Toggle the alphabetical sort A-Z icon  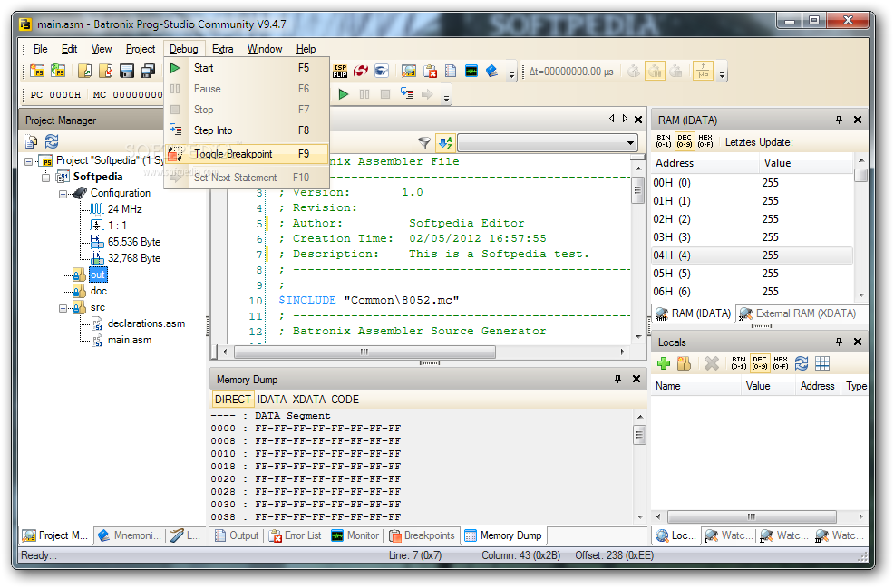[444, 142]
